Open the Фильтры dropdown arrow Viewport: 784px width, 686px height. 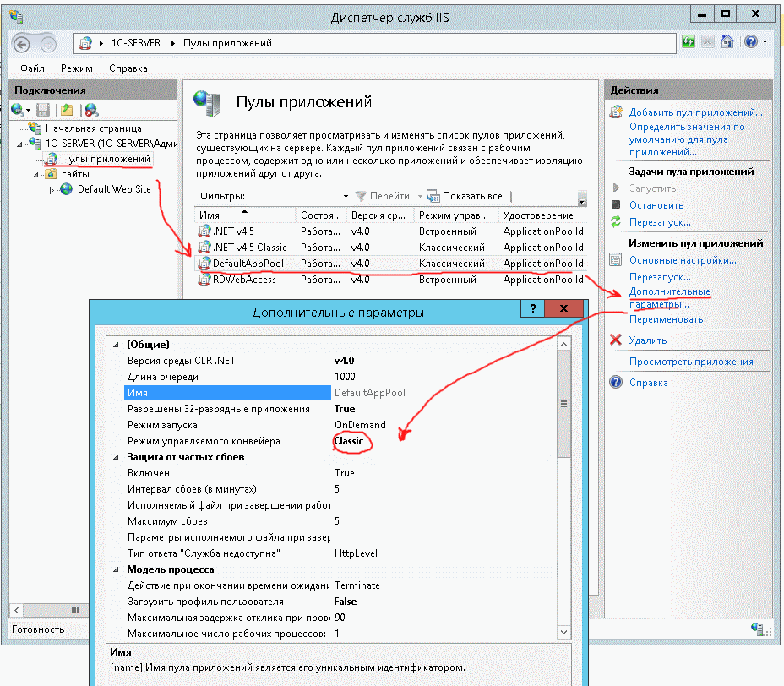coord(346,196)
